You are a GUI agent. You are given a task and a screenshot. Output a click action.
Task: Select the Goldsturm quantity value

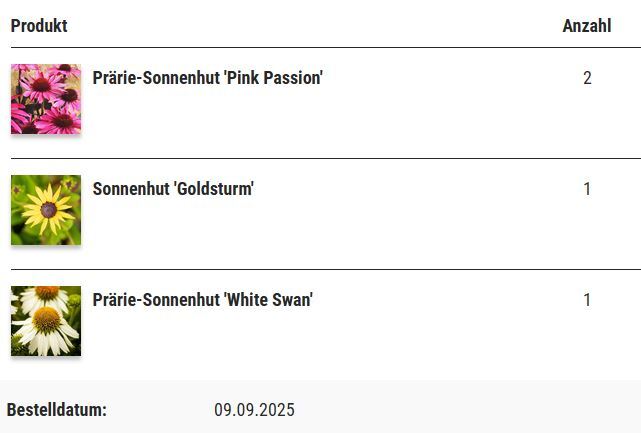click(x=587, y=189)
